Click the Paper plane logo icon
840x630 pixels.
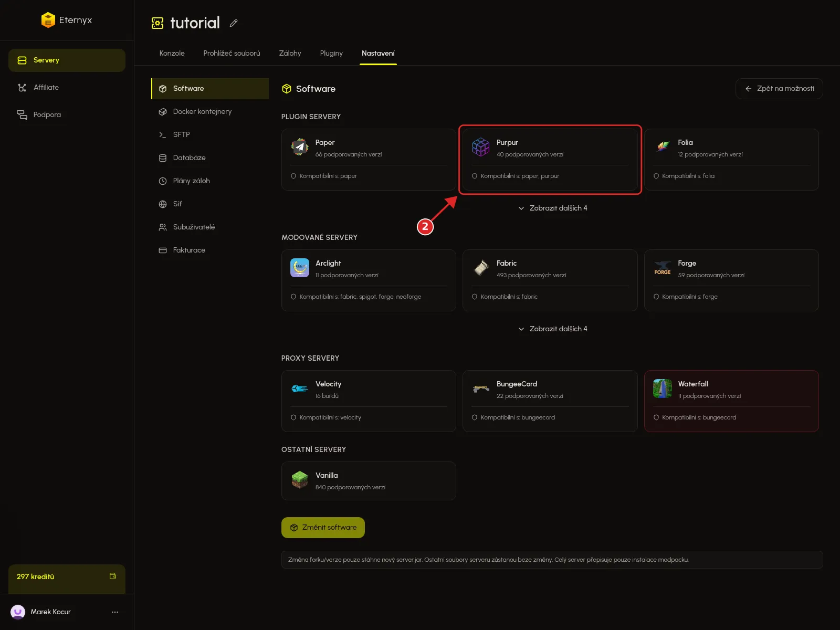(300, 148)
